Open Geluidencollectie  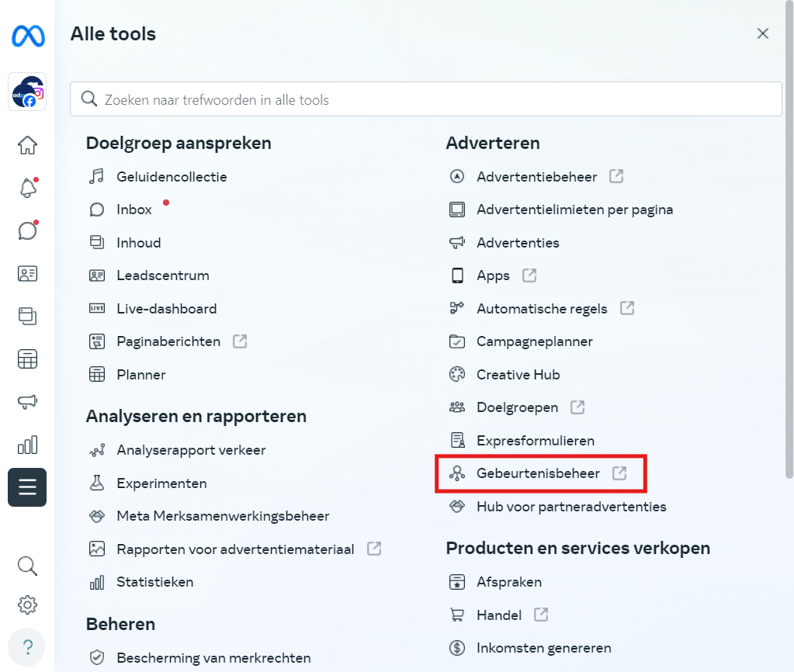pyautogui.click(x=172, y=177)
